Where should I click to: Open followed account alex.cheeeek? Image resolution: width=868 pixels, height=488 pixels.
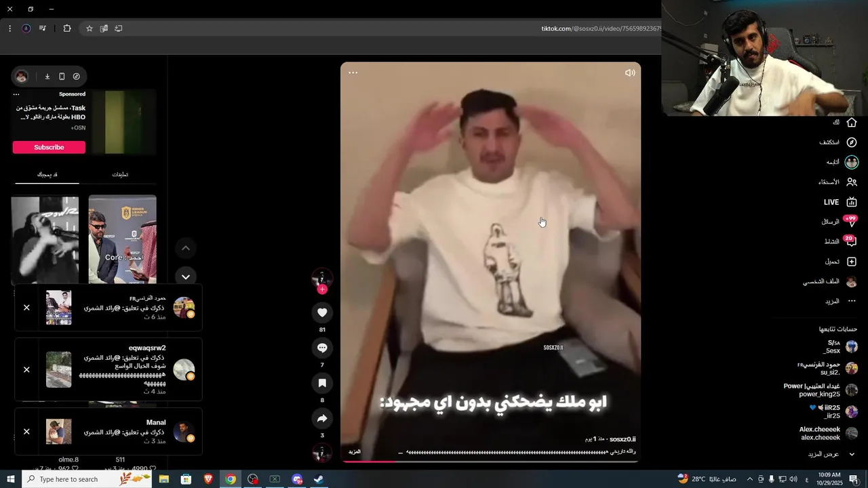point(829,433)
